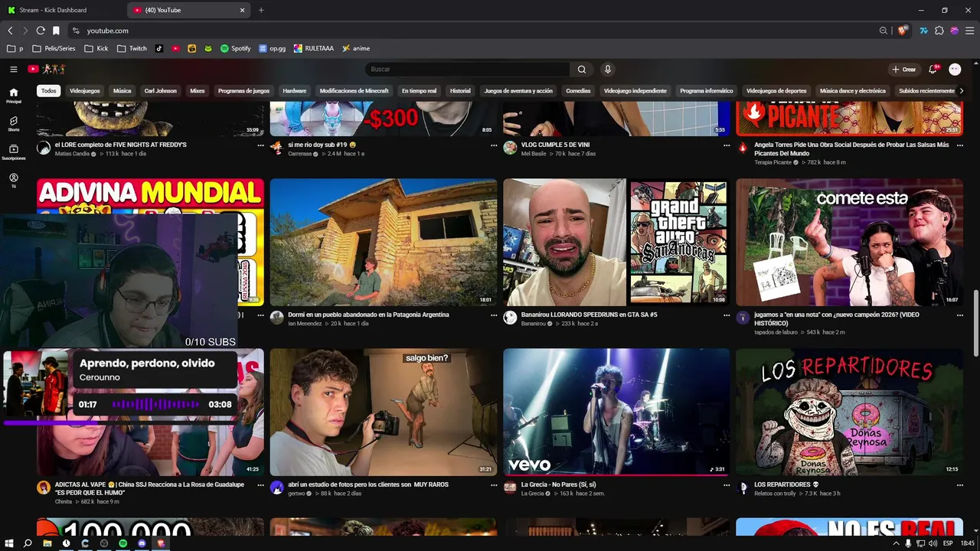Select the Todos filter chip
Image resolution: width=980 pixels, height=551 pixels.
(x=49, y=90)
